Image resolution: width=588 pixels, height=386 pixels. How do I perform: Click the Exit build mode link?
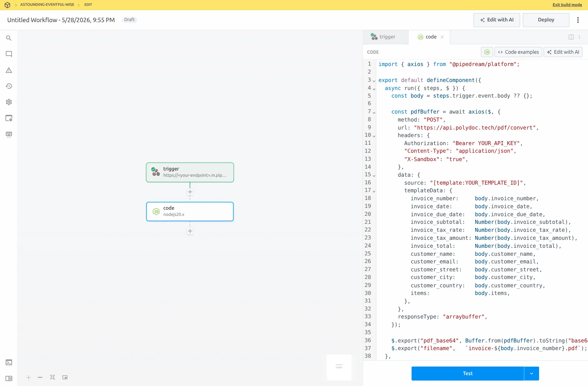pyautogui.click(x=567, y=5)
